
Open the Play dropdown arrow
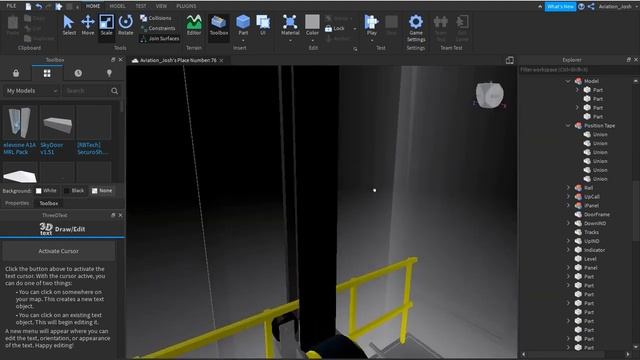tap(371, 40)
